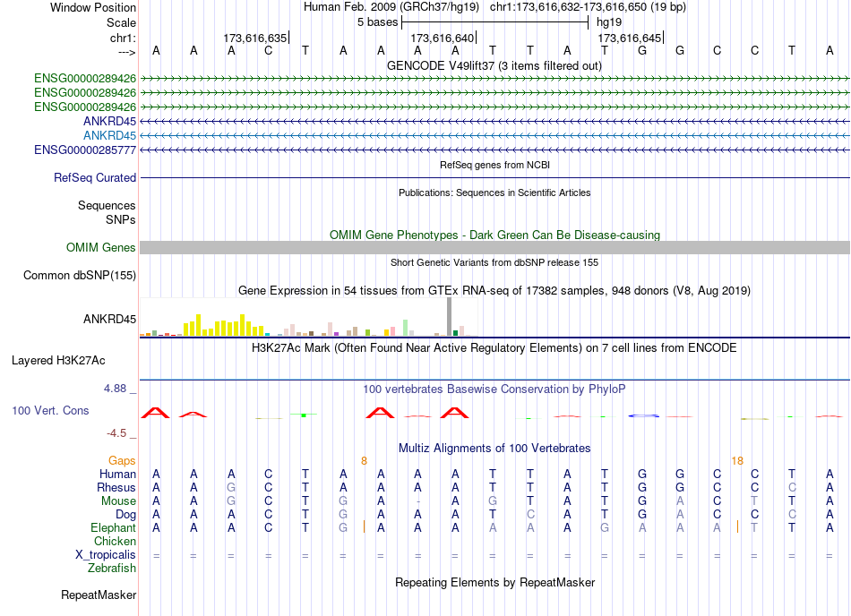The width and height of the screenshot is (851, 616).
Task: Click the blue negative PhyloP mark
Action: 644,416
